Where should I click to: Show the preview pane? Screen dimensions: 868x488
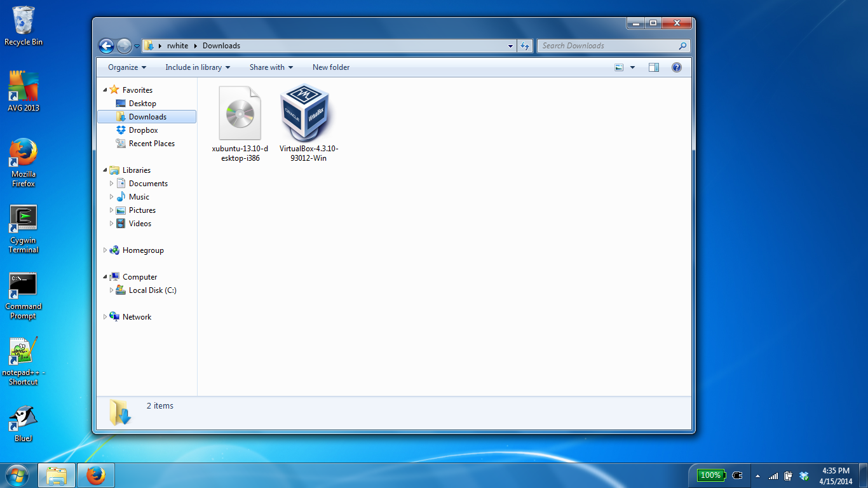(x=654, y=67)
